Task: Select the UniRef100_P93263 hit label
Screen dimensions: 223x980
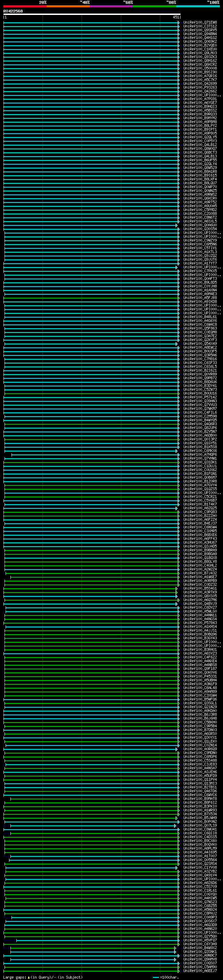Action: click(x=200, y=88)
